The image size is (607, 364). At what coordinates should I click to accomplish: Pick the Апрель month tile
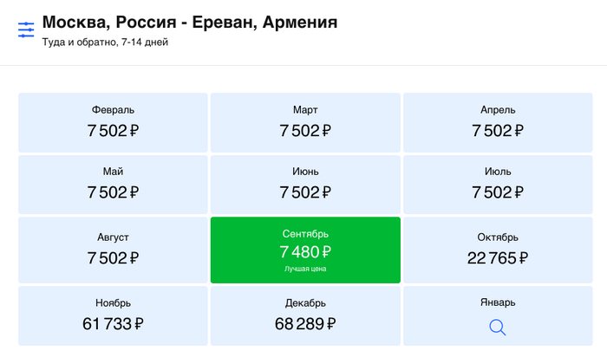(x=498, y=122)
